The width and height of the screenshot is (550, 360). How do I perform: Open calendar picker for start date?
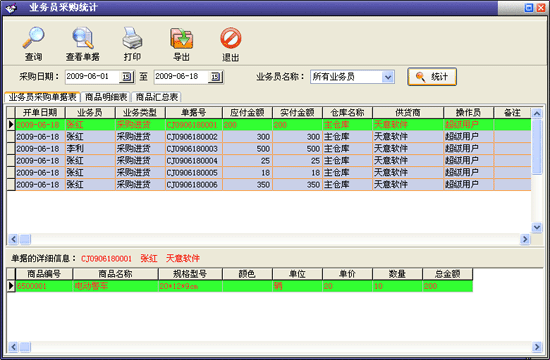click(x=127, y=76)
